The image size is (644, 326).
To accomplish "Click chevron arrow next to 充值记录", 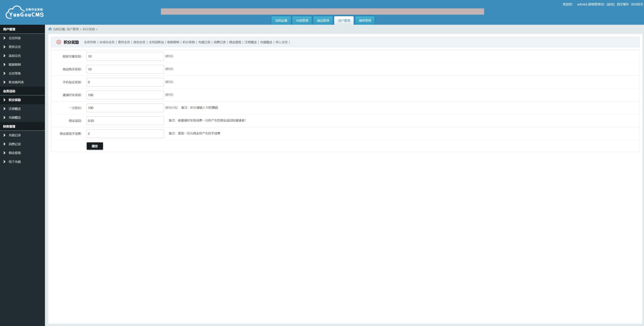I will (x=4, y=135).
